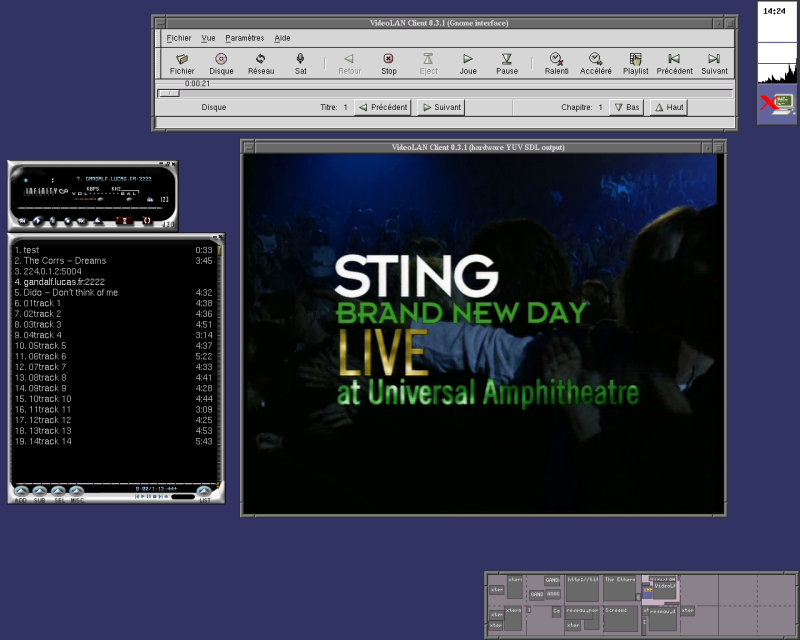Speed up playback with Accéléré icon
The width and height of the screenshot is (800, 640).
click(595, 64)
